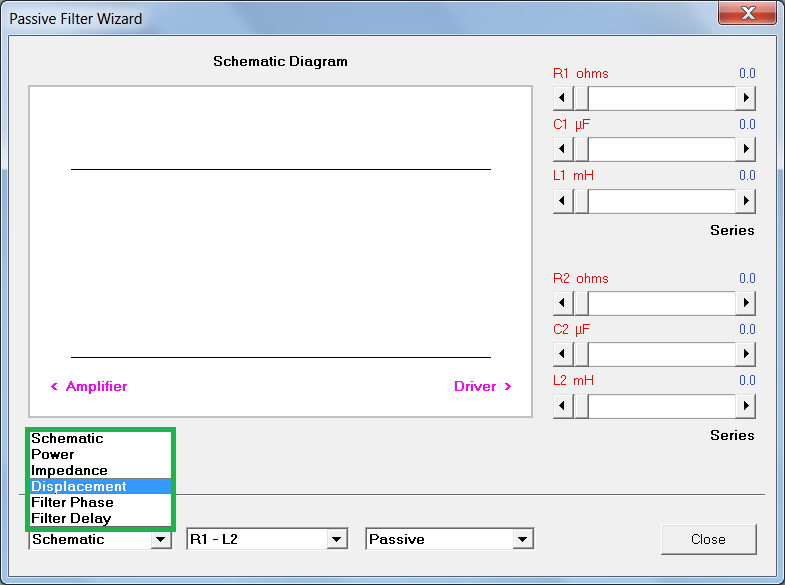Click the C2 µF label
The image size is (785, 585).
[572, 330]
